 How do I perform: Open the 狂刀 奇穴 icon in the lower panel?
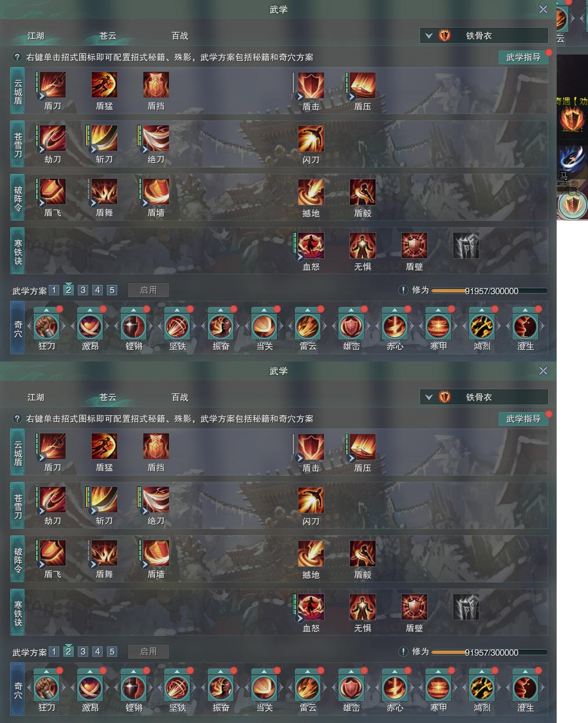[x=46, y=688]
